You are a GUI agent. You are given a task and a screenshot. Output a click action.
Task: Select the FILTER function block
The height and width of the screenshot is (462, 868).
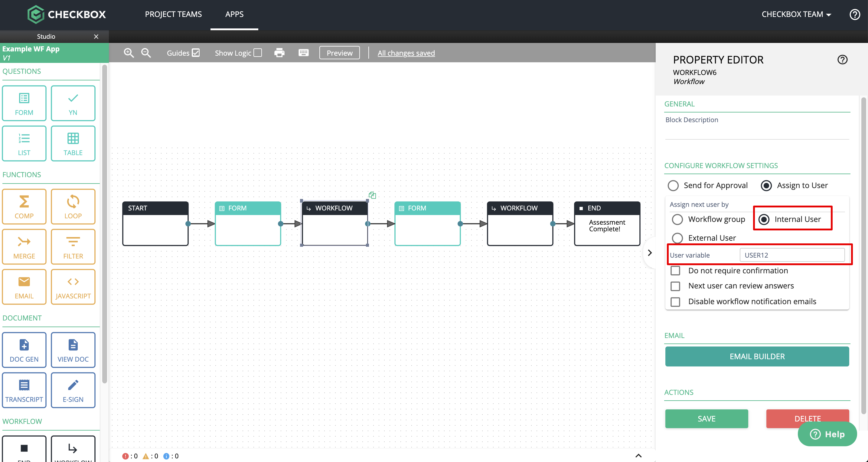click(73, 247)
